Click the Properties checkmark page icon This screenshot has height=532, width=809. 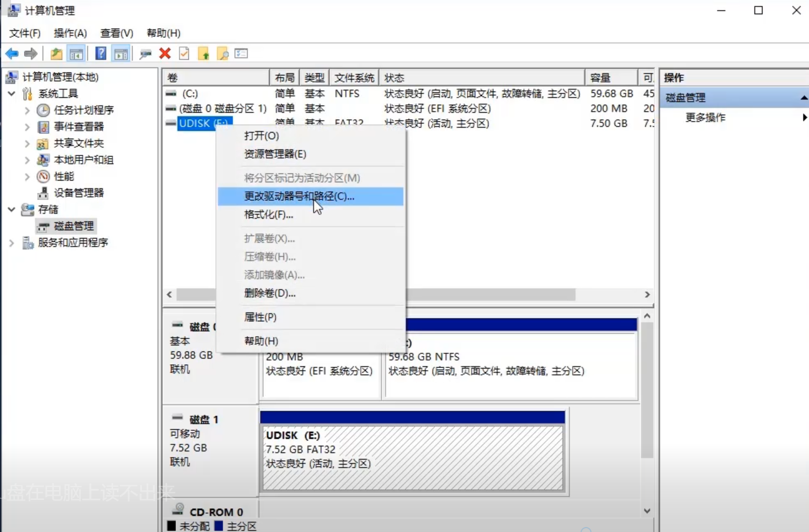coord(184,54)
